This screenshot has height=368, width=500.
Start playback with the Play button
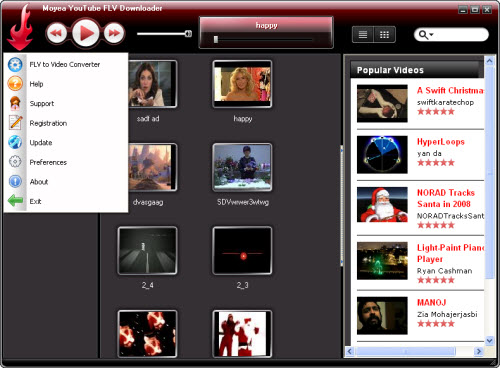(86, 33)
